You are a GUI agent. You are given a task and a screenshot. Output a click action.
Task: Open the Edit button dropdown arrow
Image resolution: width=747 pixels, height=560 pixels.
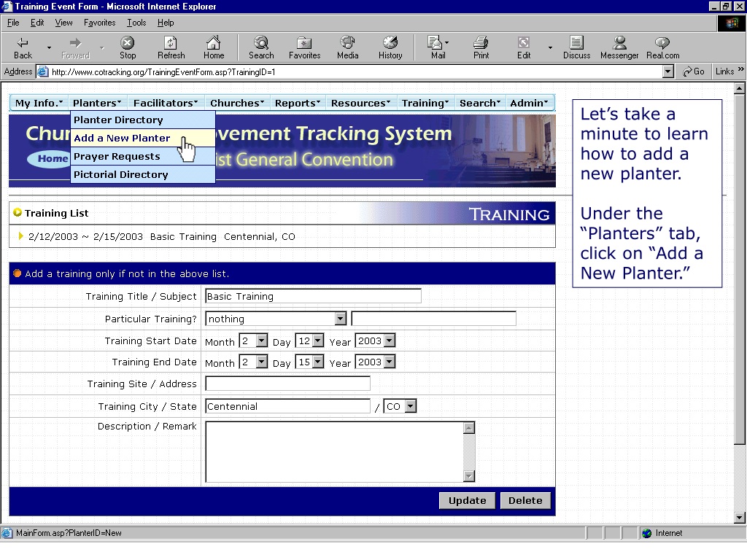[x=550, y=47]
